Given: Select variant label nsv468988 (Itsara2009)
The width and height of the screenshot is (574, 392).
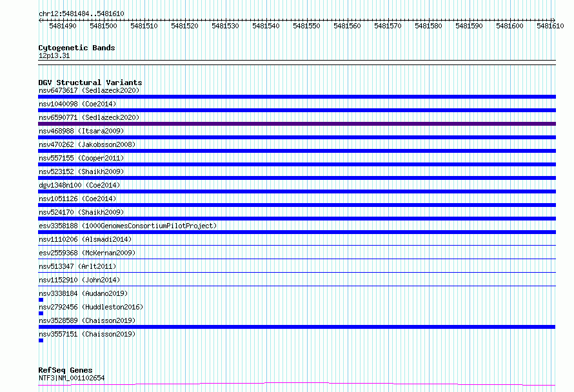Looking at the screenshot, I should pos(81,131).
